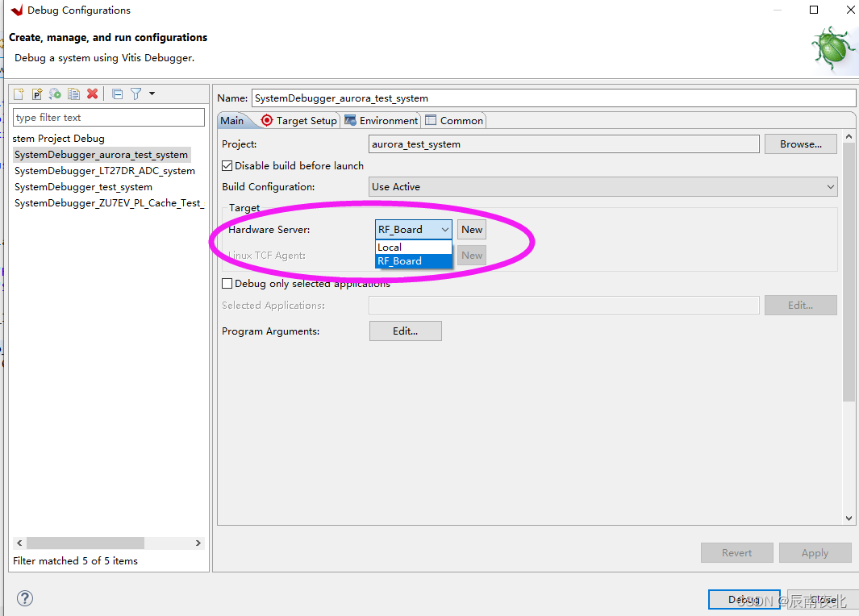The image size is (859, 616).
Task: Click the horizontal scrollbar thumb in list
Action: pyautogui.click(x=85, y=543)
